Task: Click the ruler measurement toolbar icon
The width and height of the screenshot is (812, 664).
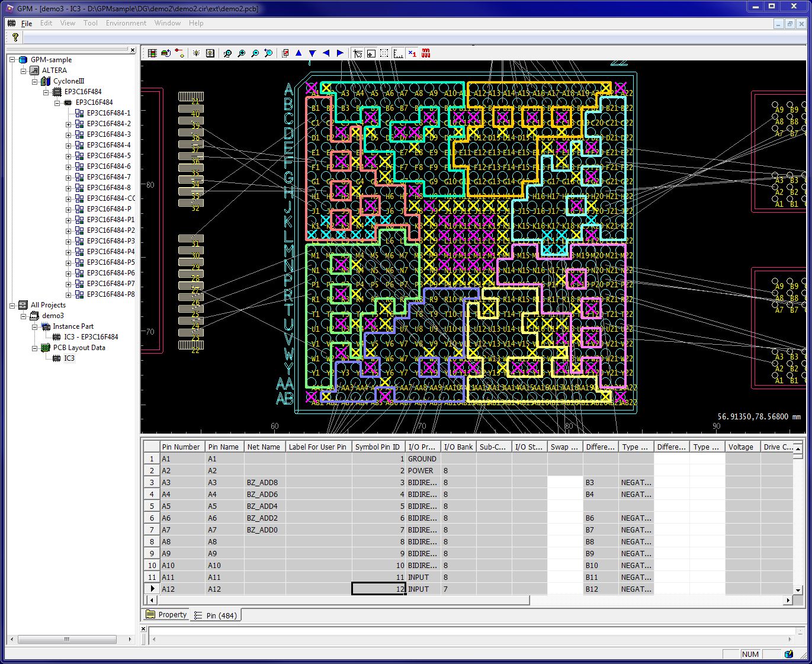Action: coord(397,53)
